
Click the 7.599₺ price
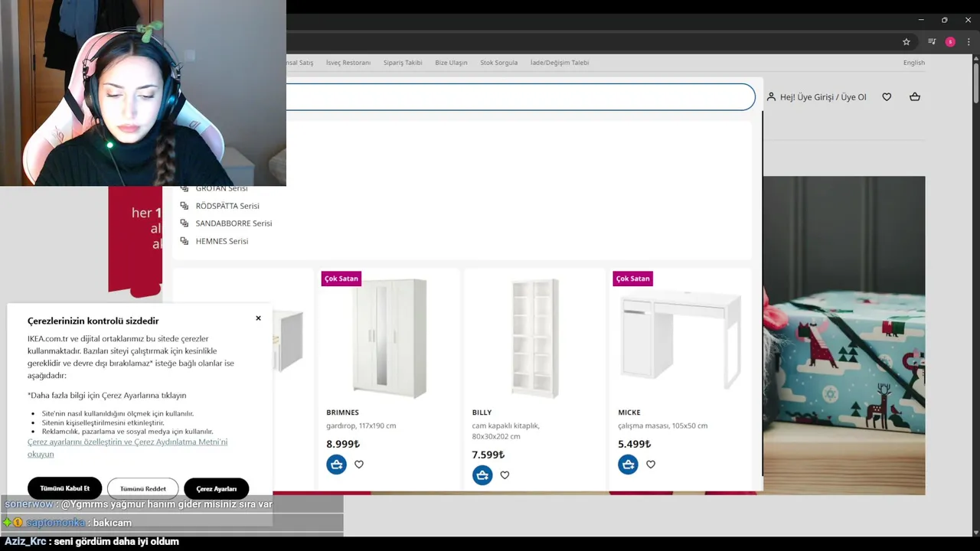click(x=488, y=455)
